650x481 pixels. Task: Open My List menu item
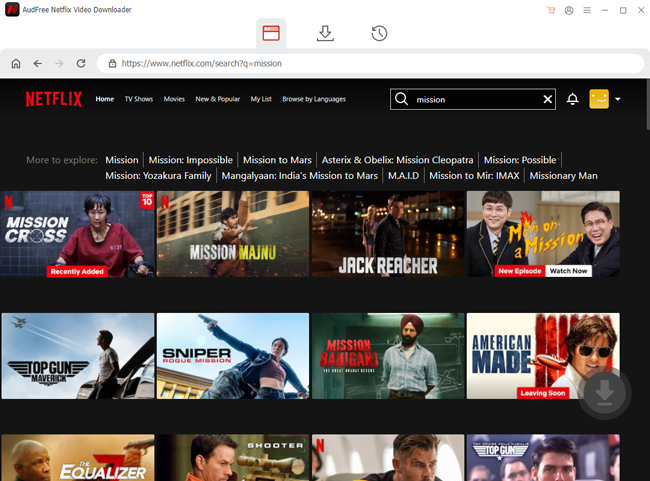[x=261, y=99]
